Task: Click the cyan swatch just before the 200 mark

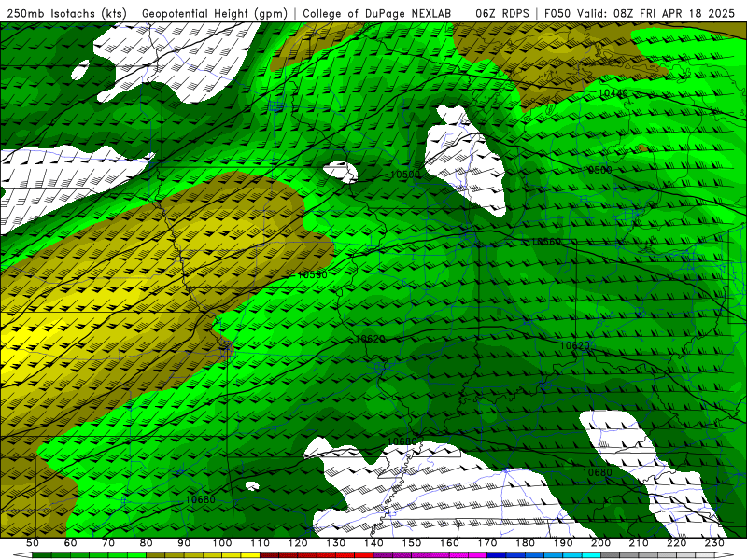Action: pyautogui.click(x=591, y=555)
